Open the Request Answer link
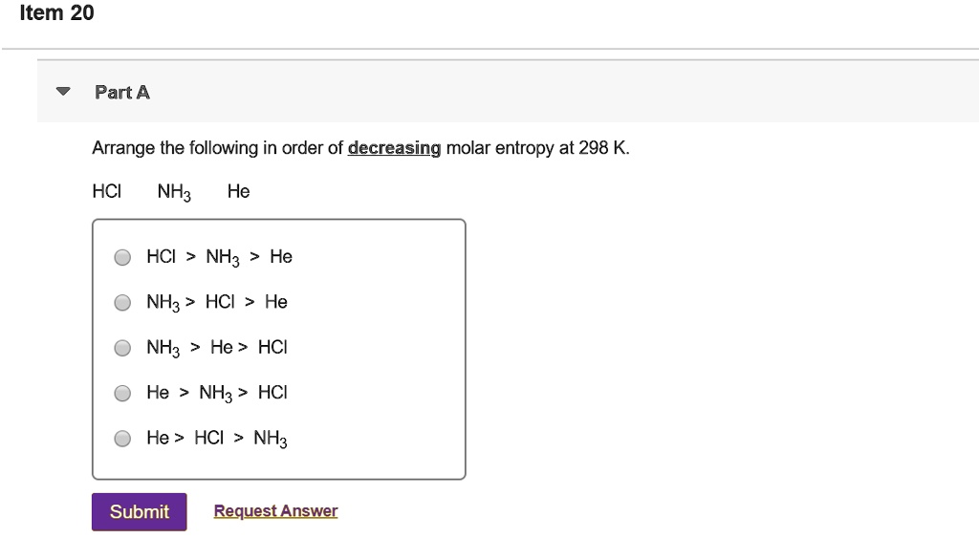 (x=274, y=510)
